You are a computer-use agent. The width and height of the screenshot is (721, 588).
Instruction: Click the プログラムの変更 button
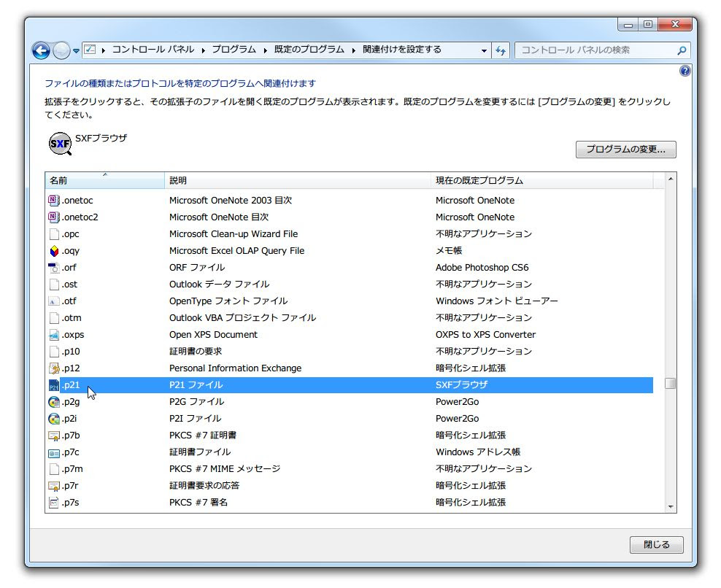tap(626, 150)
